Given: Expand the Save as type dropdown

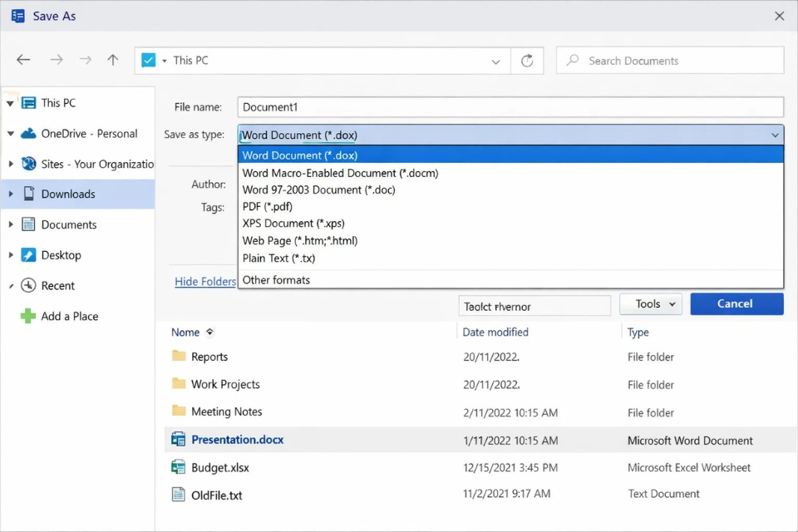Looking at the screenshot, I should pyautogui.click(x=774, y=134).
